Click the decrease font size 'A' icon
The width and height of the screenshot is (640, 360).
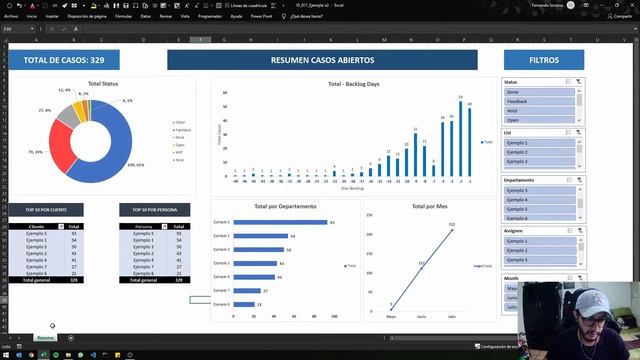pyautogui.click(x=196, y=6)
